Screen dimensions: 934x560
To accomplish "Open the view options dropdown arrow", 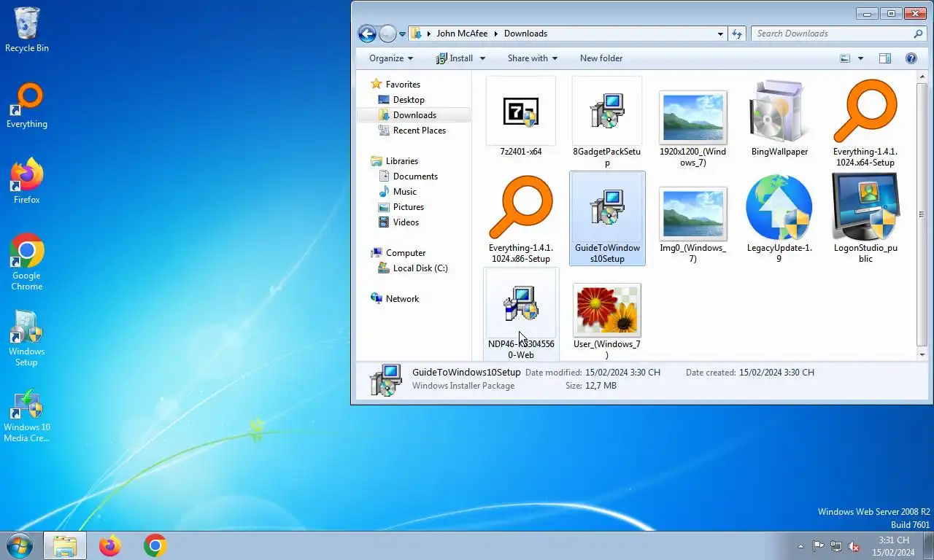I will (860, 58).
